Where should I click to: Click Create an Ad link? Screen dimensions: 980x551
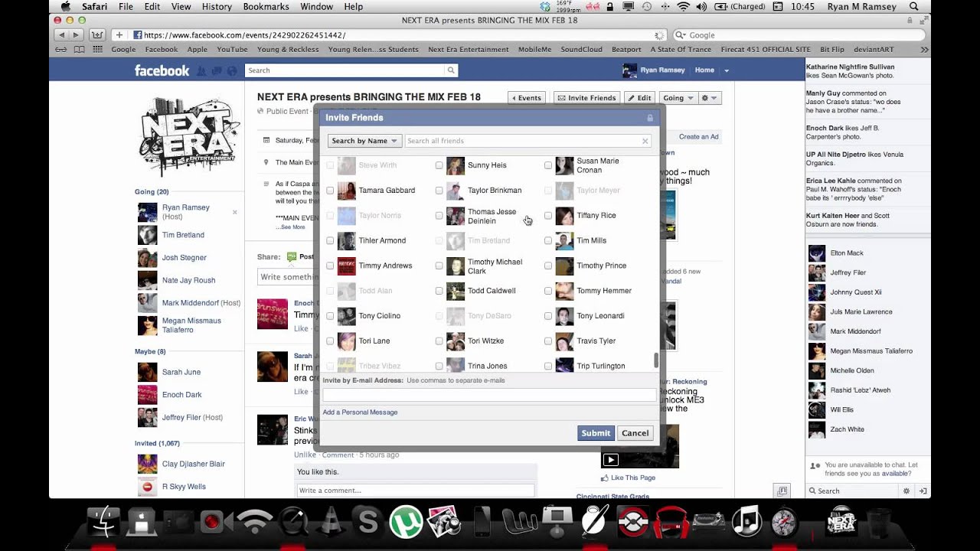point(698,137)
